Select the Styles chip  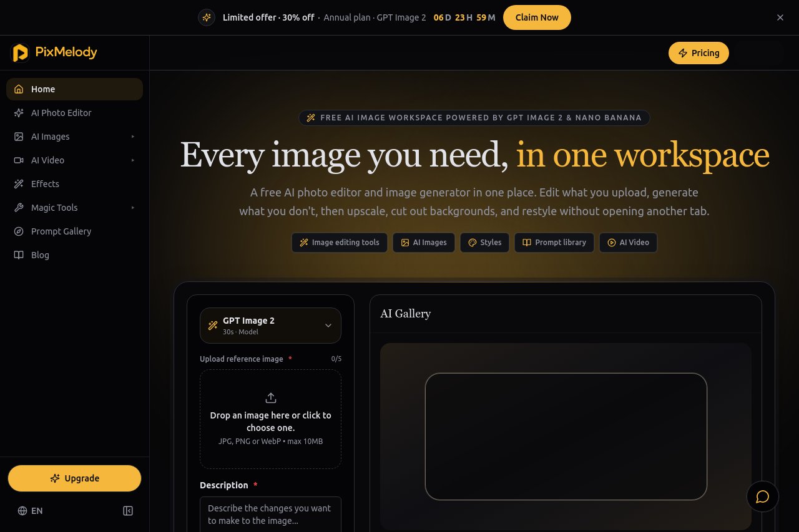coord(485,243)
